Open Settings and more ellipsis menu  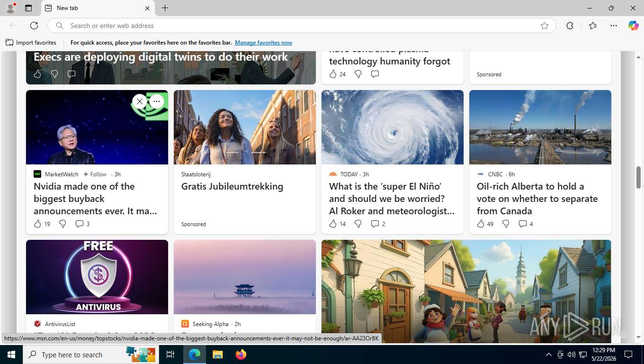[x=614, y=26]
